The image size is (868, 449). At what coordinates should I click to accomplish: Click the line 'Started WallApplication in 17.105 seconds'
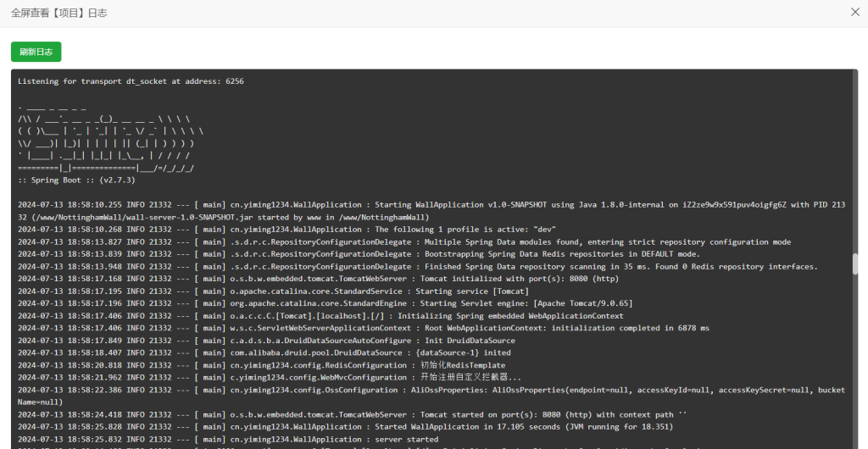point(346,427)
